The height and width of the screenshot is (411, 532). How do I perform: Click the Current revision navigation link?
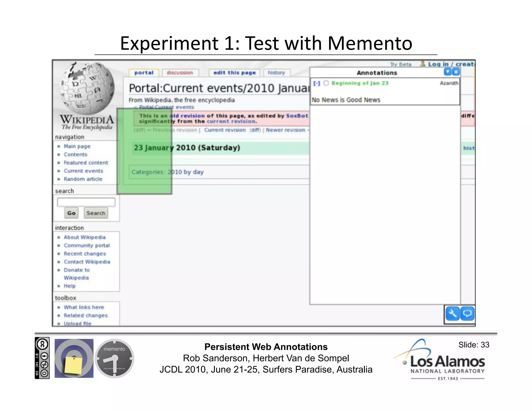tap(225, 130)
